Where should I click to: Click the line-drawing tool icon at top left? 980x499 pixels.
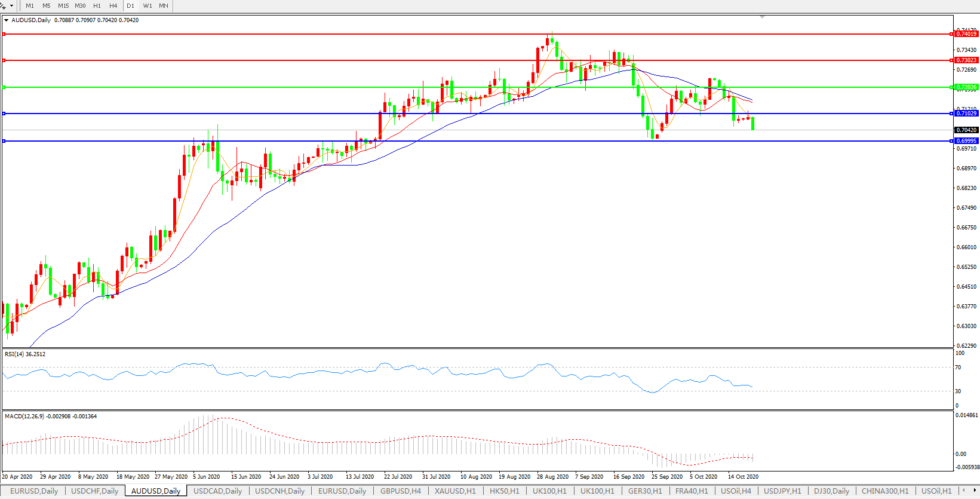point(3,6)
